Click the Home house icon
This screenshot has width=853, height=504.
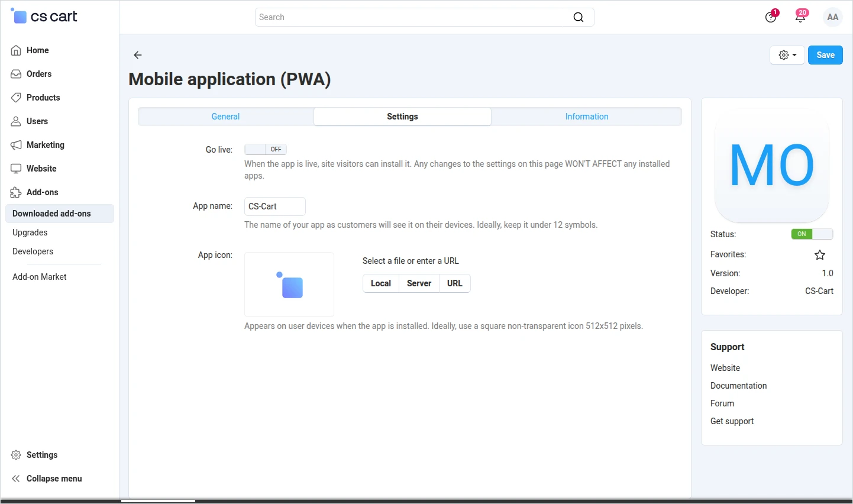click(x=16, y=50)
